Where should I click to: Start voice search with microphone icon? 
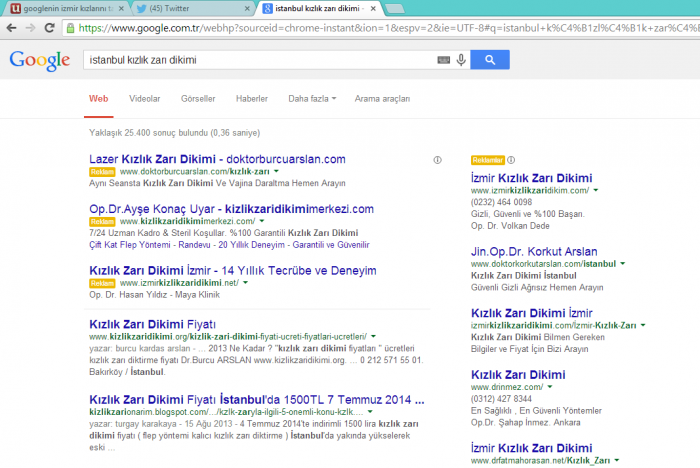[x=461, y=60]
